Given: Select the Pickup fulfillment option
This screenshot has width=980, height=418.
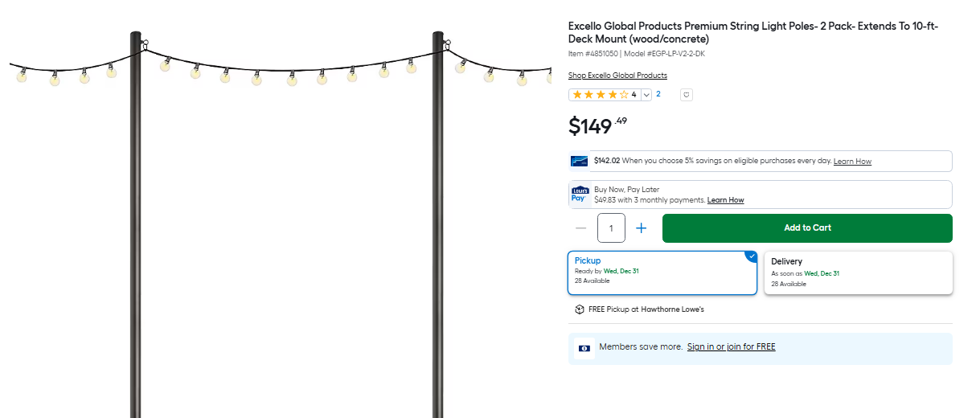Looking at the screenshot, I should (662, 273).
